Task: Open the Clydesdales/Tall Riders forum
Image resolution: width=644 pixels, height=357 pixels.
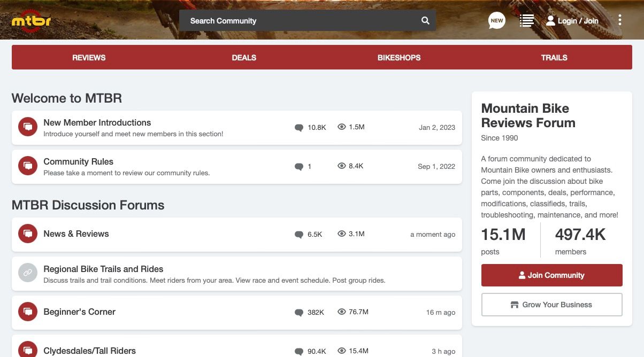Action: coord(90,351)
